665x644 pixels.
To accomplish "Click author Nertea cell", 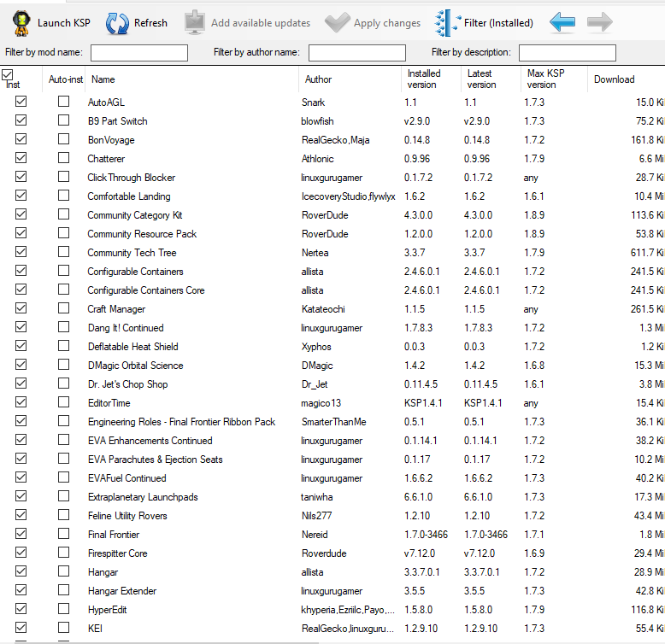I will coord(315,253).
